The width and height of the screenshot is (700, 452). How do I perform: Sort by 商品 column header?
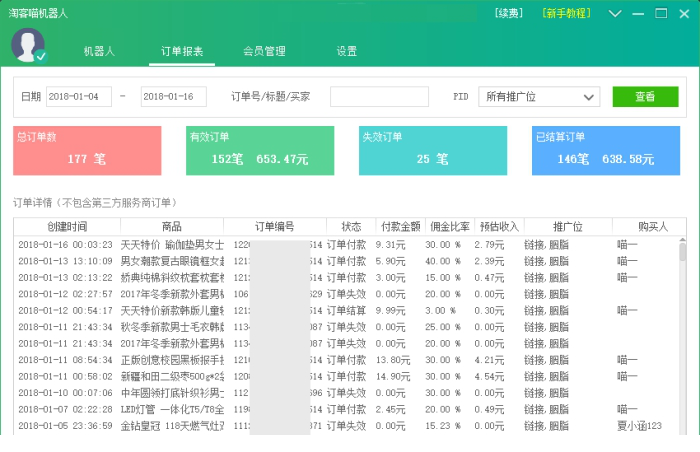[172, 227]
